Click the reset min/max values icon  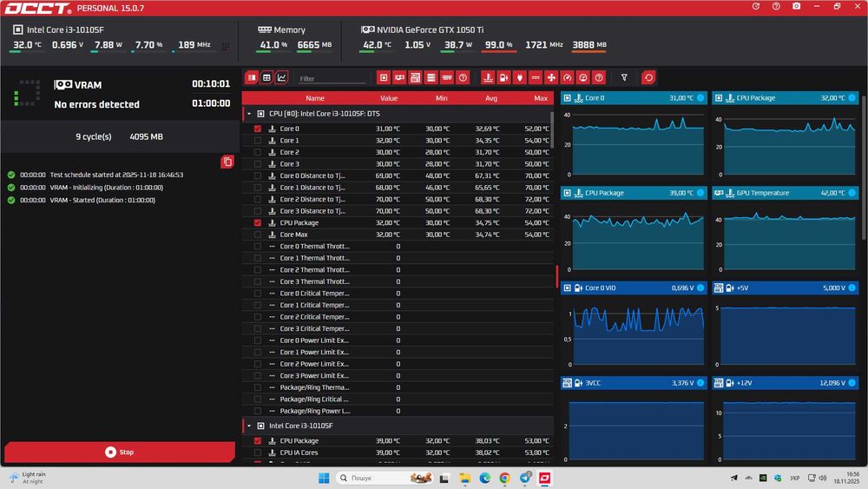point(648,78)
